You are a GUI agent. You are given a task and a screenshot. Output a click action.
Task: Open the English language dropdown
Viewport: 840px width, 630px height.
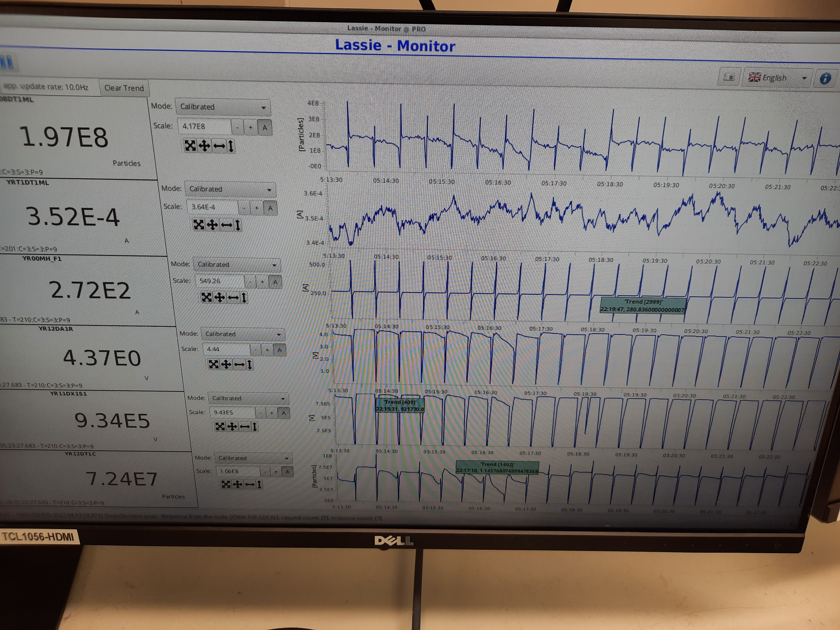(x=777, y=78)
